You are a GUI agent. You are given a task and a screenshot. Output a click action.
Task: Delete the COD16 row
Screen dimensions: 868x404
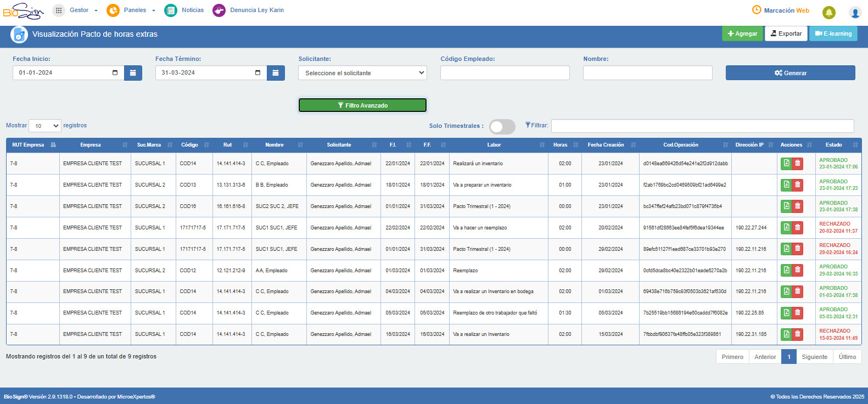click(x=798, y=206)
